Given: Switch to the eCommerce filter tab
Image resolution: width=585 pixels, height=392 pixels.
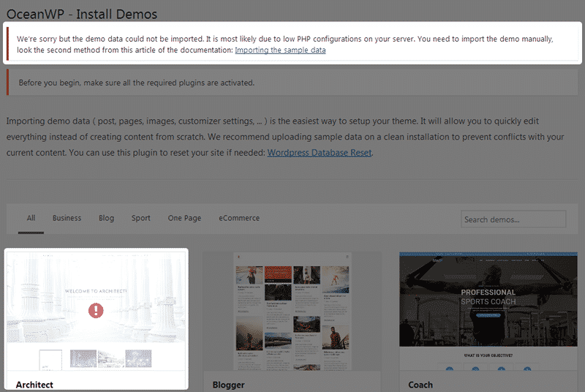Looking at the screenshot, I should [239, 218].
